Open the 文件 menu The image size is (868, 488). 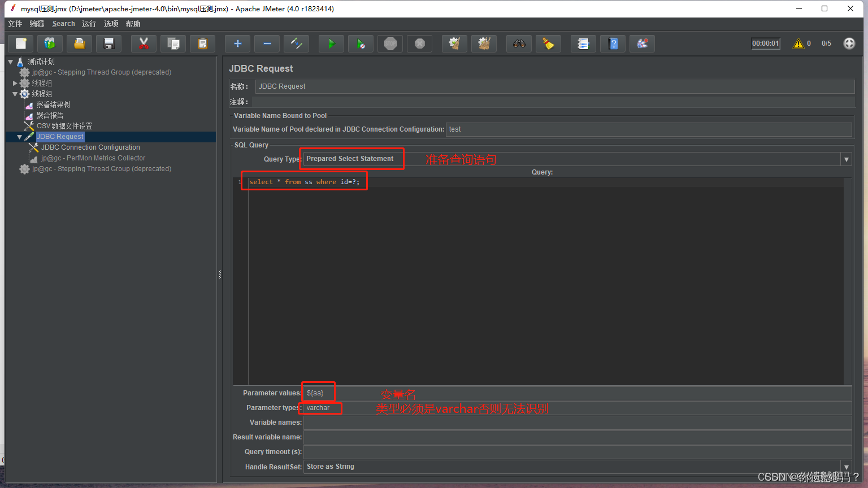tap(15, 24)
